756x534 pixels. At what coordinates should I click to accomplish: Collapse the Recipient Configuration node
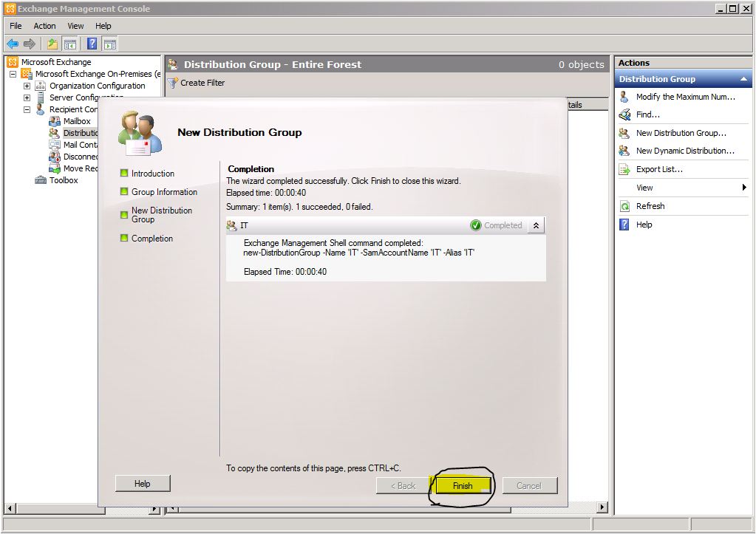pyautogui.click(x=27, y=109)
